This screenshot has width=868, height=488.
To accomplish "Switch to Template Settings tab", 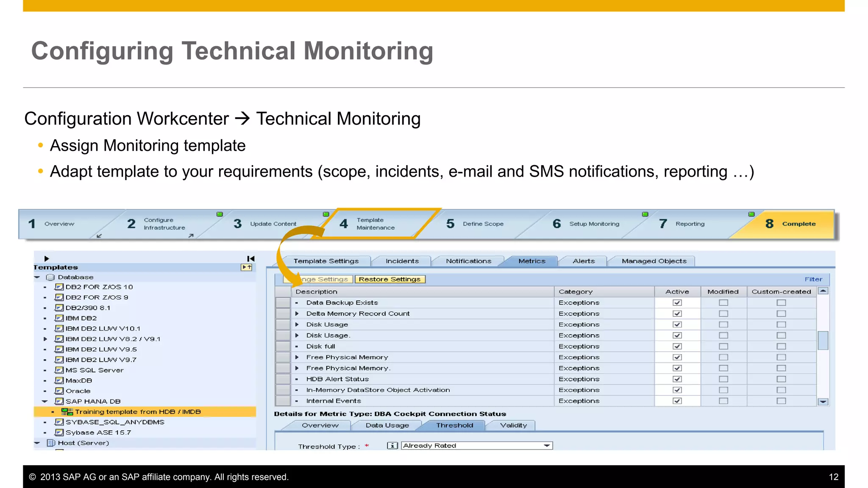I will point(326,261).
